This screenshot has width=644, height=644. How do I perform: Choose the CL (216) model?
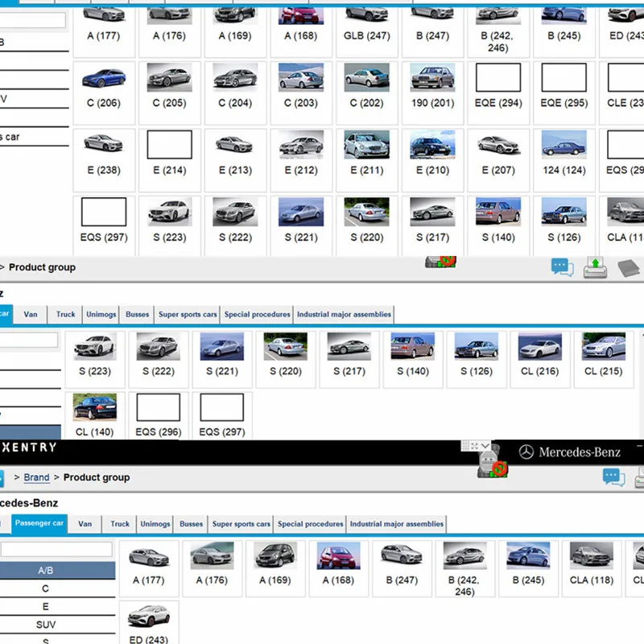(x=539, y=360)
